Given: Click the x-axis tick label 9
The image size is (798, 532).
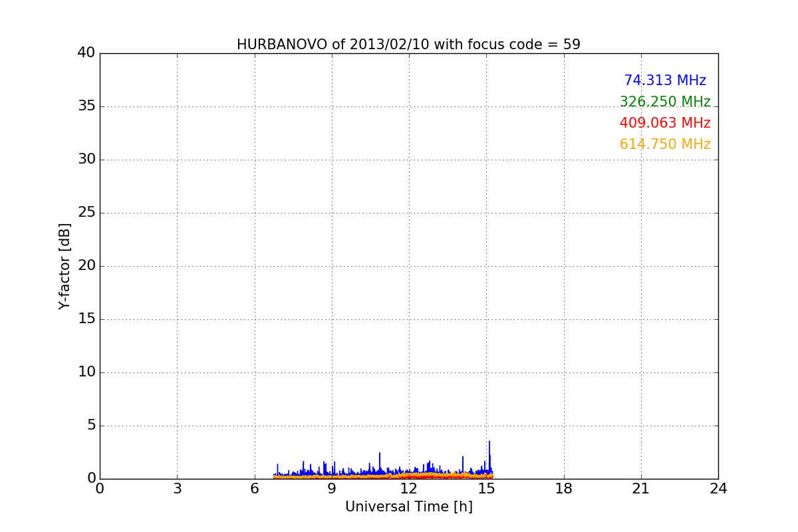Looking at the screenshot, I should click(x=332, y=489).
